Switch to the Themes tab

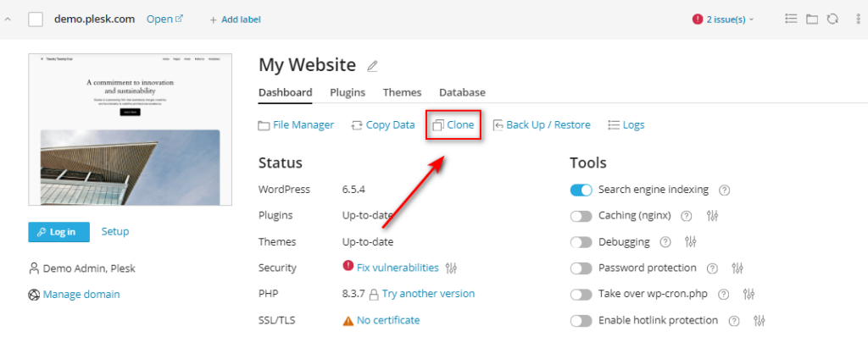pos(402,92)
